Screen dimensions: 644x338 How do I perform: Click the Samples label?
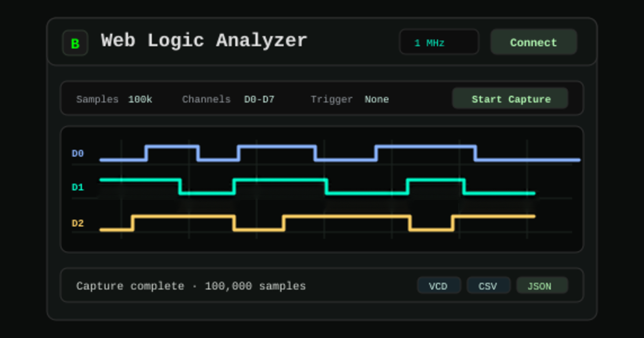pos(97,99)
